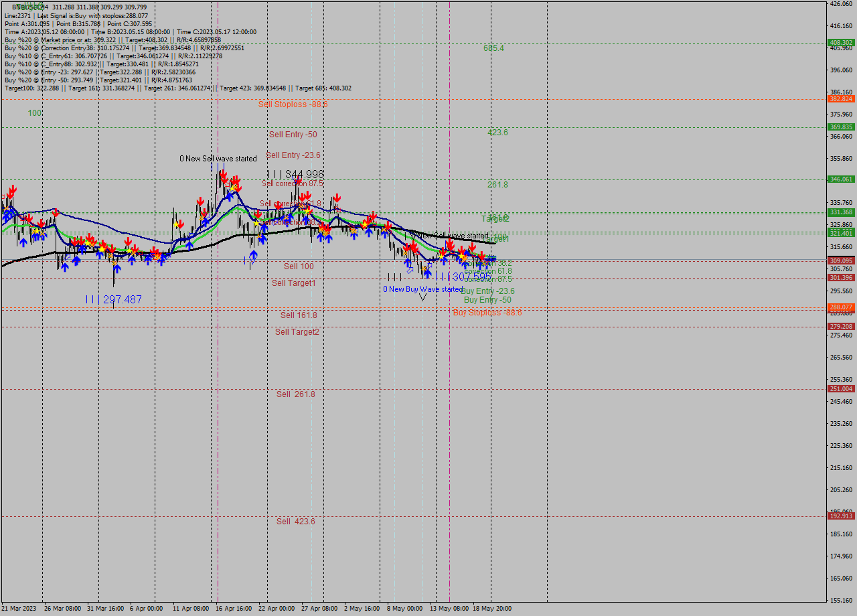This screenshot has height=616, width=857.
Task: Click the blue buy arrow near the 26 Mar lows
Action: click(x=65, y=267)
